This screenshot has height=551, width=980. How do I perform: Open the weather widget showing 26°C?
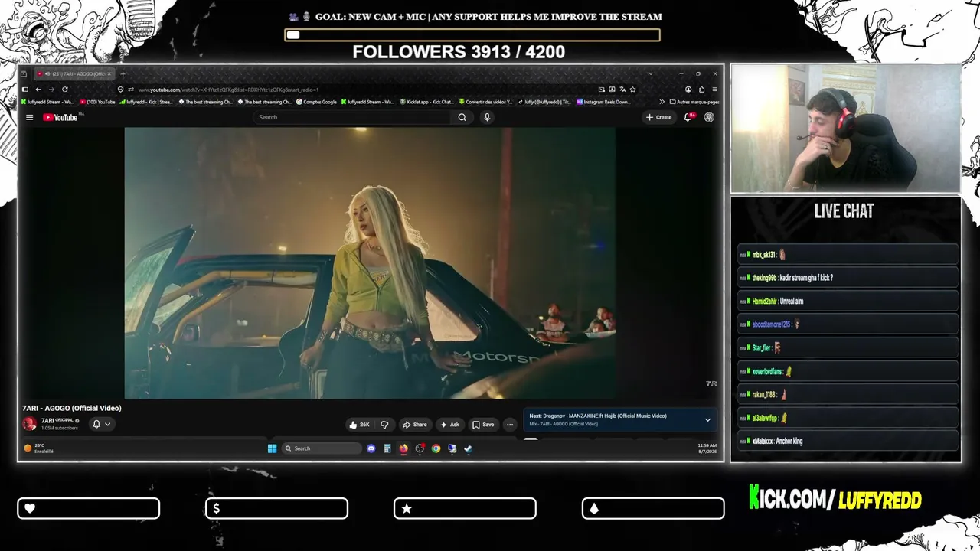[x=40, y=448]
